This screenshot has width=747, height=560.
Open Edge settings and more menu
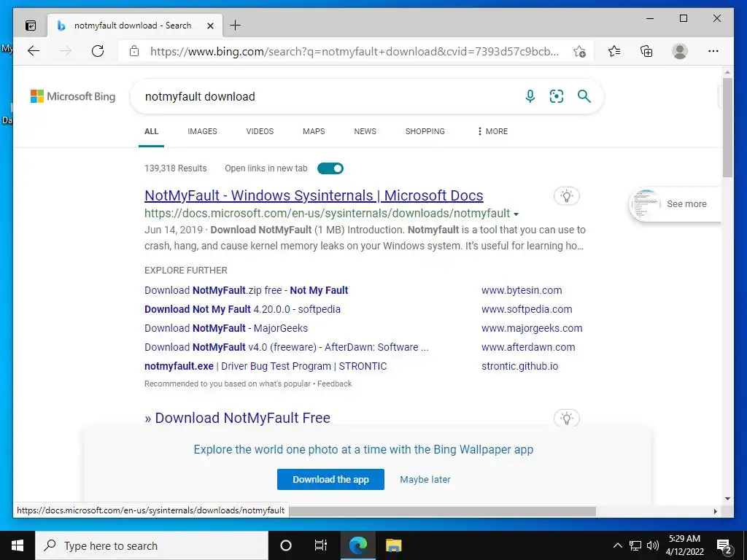coord(713,51)
